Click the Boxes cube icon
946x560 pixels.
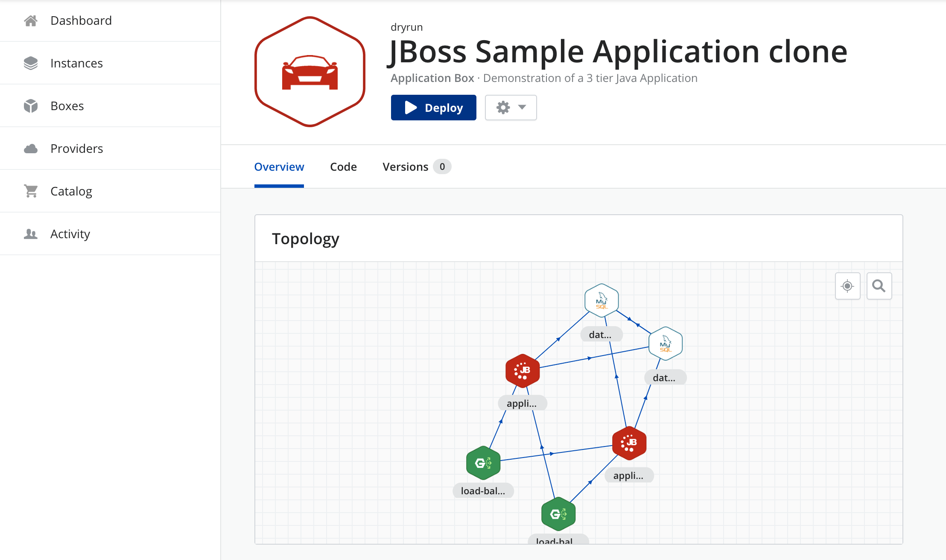31,106
